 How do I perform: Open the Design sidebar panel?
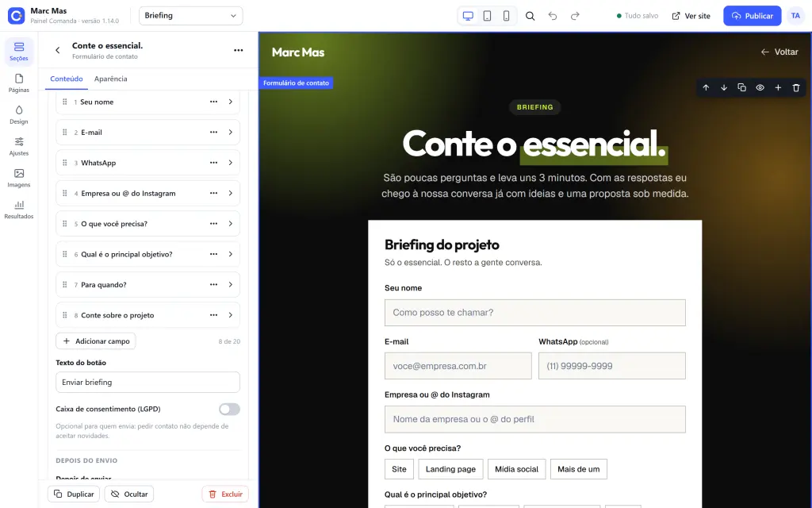tap(19, 115)
